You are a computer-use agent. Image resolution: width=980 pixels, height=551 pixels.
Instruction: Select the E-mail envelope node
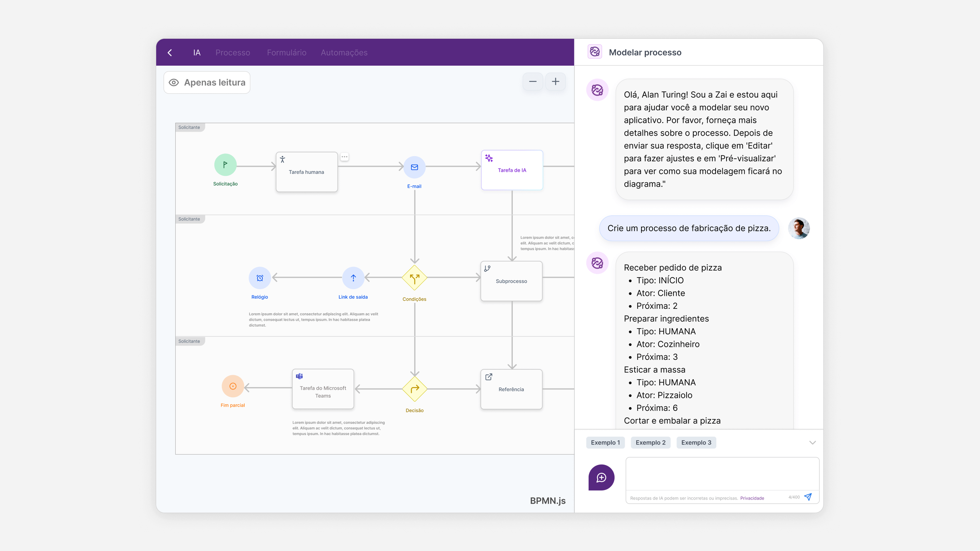coord(414,167)
